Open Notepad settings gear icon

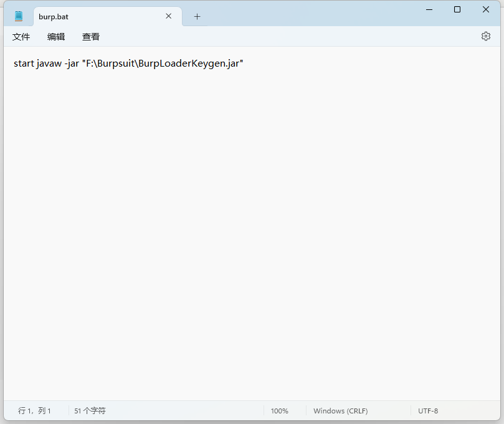486,36
